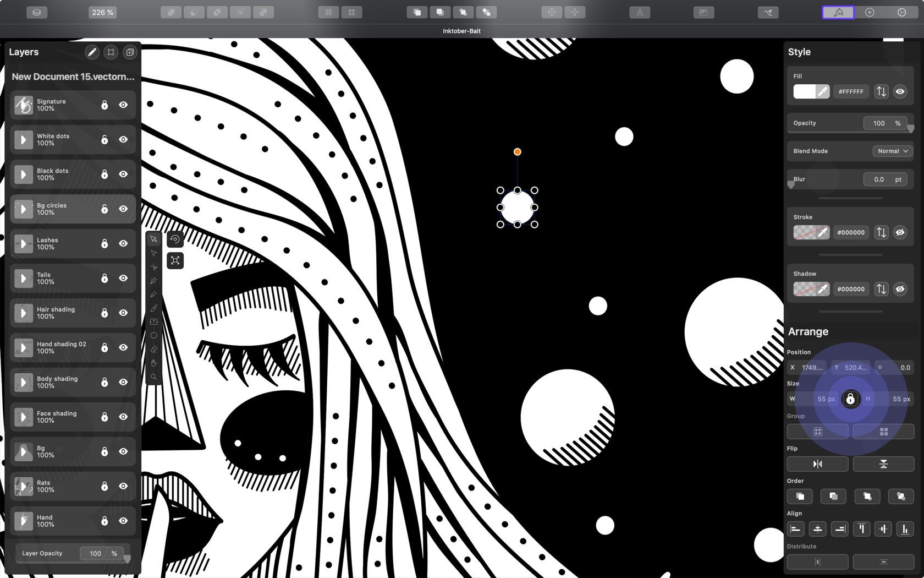Click the Layer Opacity slider handle
The height and width of the screenshot is (578, 924).
[127, 559]
